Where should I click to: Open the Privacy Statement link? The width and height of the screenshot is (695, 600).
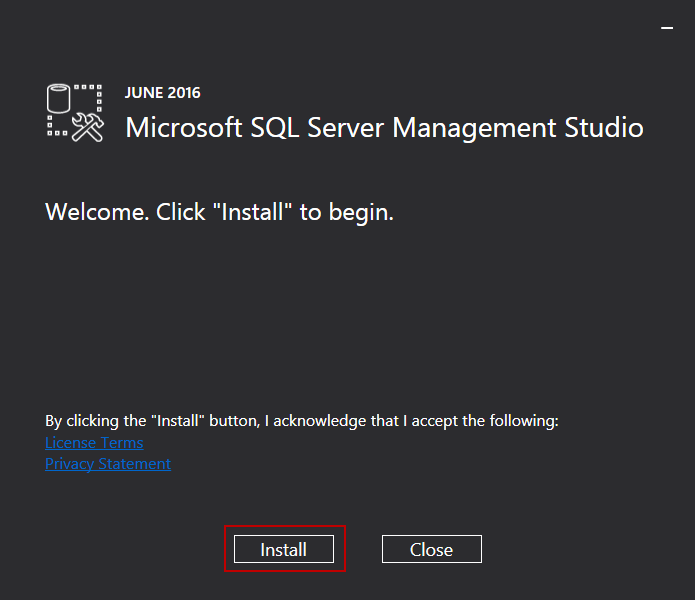point(108,464)
